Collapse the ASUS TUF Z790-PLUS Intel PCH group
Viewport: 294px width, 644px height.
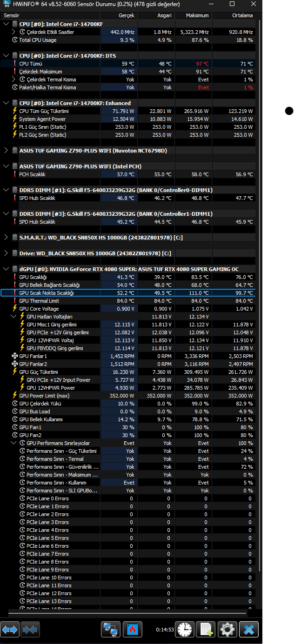tap(6, 166)
